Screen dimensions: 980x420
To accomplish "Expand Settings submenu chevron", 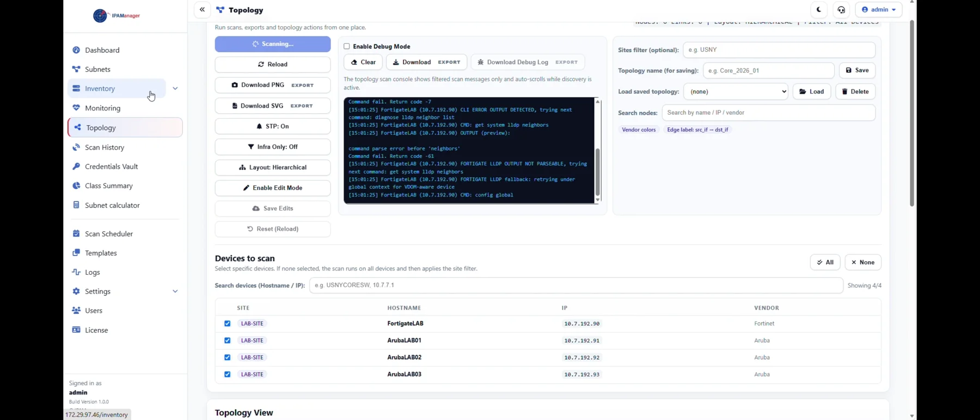I will (x=175, y=292).
